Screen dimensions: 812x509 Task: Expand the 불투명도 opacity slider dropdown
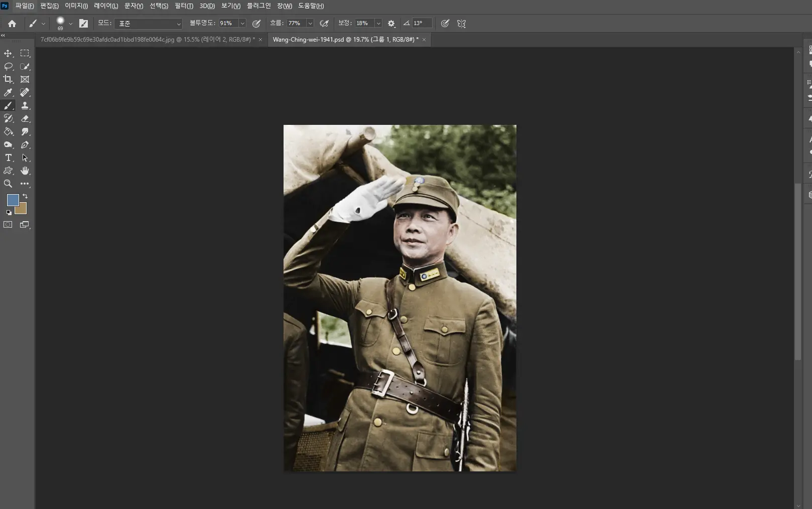tap(242, 24)
